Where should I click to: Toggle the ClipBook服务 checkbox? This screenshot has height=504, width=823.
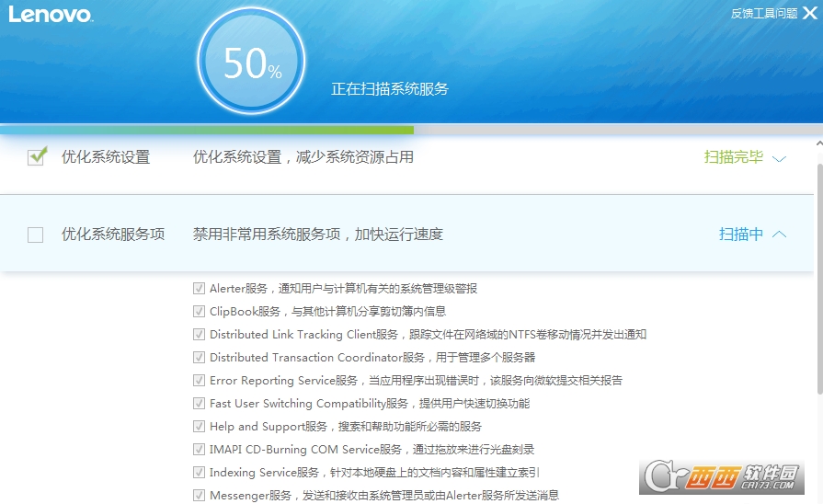click(x=199, y=312)
